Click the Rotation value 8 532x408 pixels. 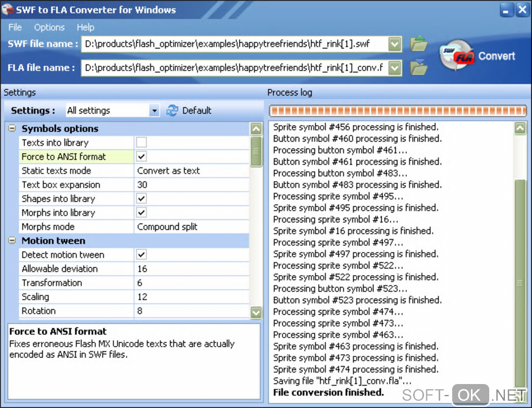point(192,311)
